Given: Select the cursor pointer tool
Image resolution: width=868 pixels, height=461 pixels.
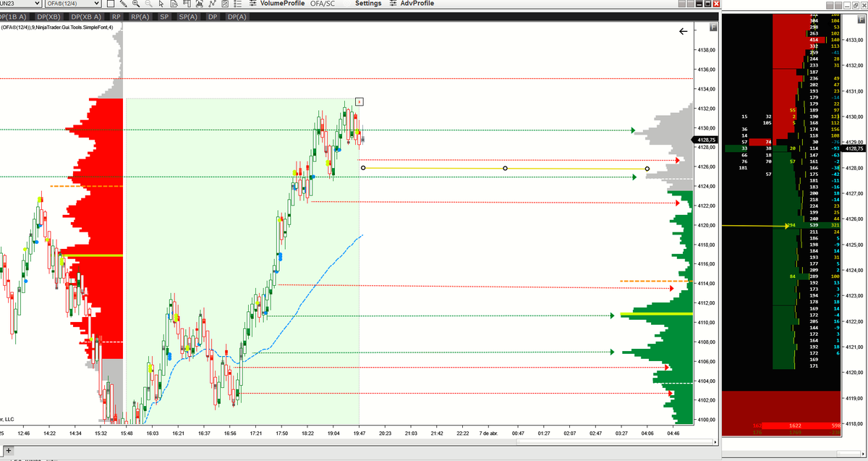Looking at the screenshot, I should tap(161, 4).
